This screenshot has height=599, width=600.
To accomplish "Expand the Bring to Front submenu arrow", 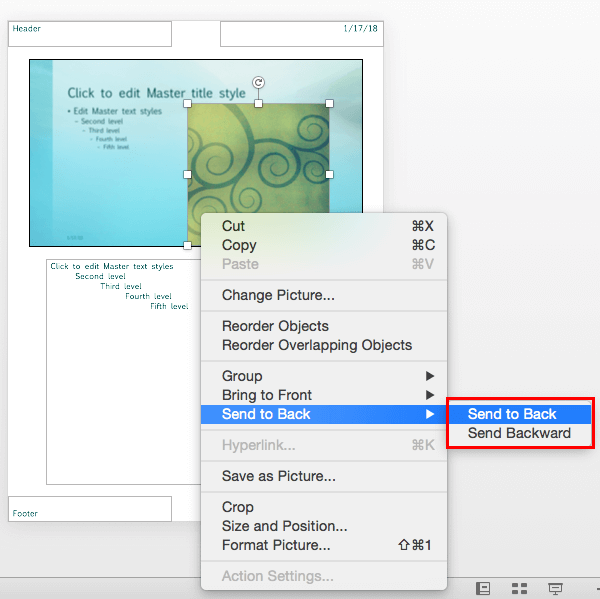I will pos(430,395).
